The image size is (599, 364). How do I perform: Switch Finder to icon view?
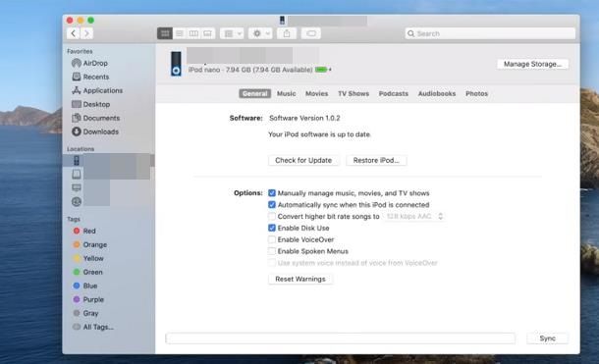pos(165,33)
